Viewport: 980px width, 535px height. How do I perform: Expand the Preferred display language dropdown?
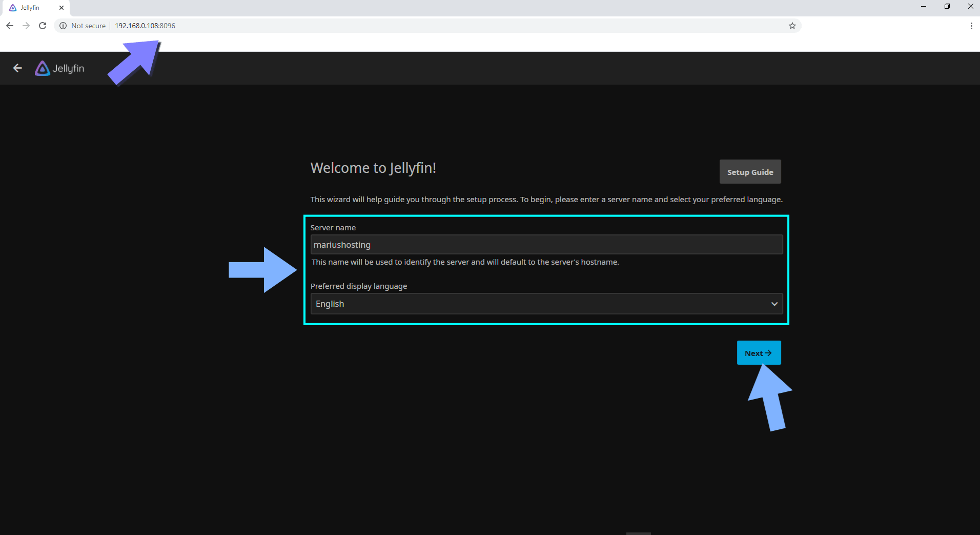(546, 304)
